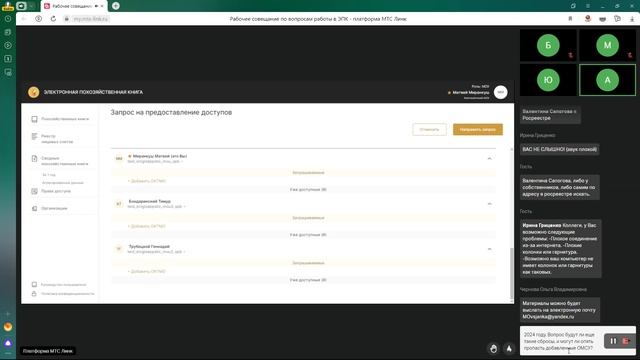The width and height of the screenshot is (640, 360).
Task: Pause the recording in the overlay
Action: coord(613,341)
